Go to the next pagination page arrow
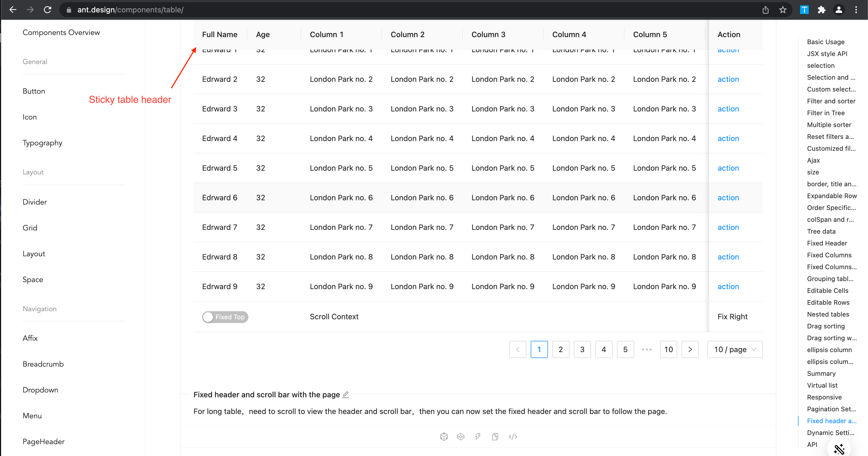 690,349
